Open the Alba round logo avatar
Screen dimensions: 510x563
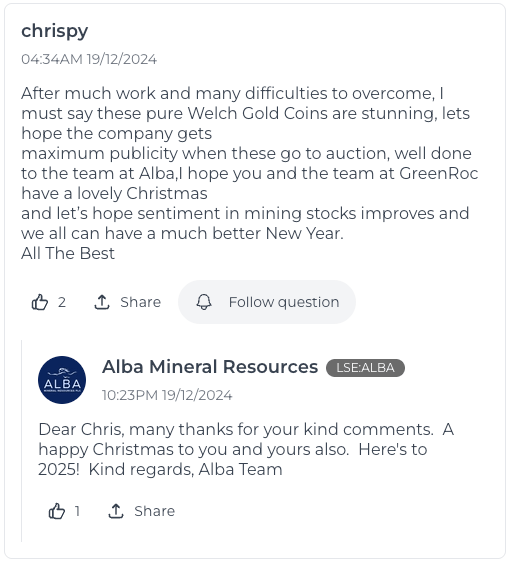[x=62, y=380]
